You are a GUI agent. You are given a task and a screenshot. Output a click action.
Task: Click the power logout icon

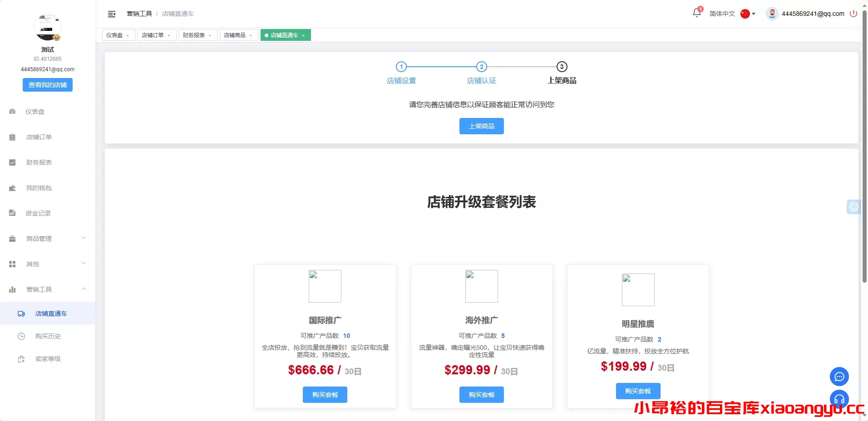coord(854,14)
